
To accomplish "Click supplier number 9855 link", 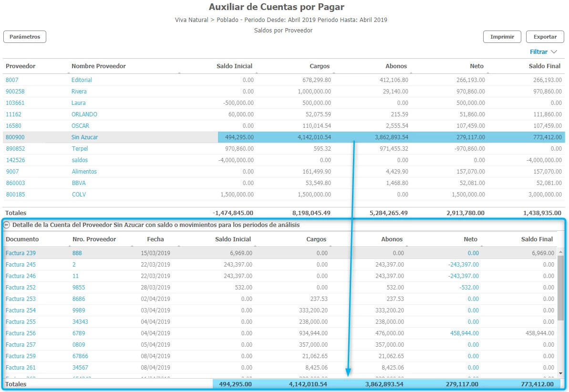I will click(79, 288).
